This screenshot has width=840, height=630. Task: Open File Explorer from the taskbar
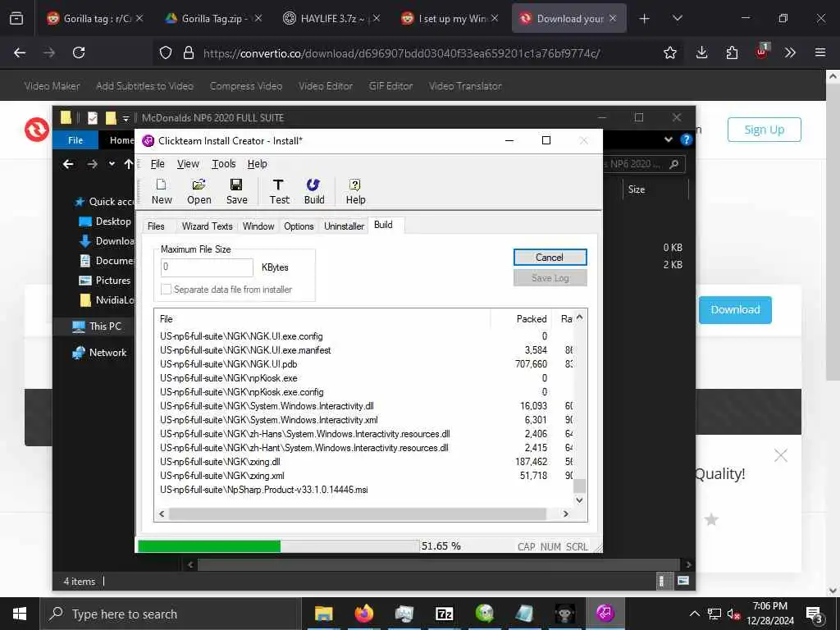[x=323, y=614]
